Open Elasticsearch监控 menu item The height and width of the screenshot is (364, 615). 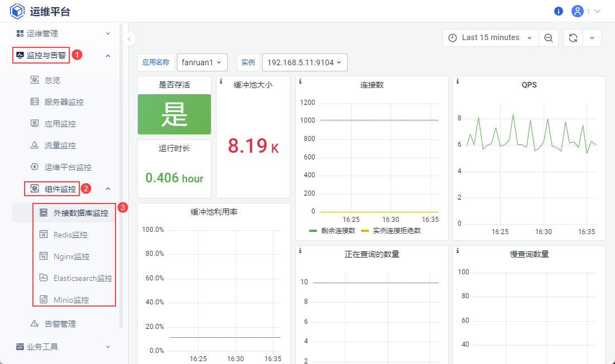82,278
